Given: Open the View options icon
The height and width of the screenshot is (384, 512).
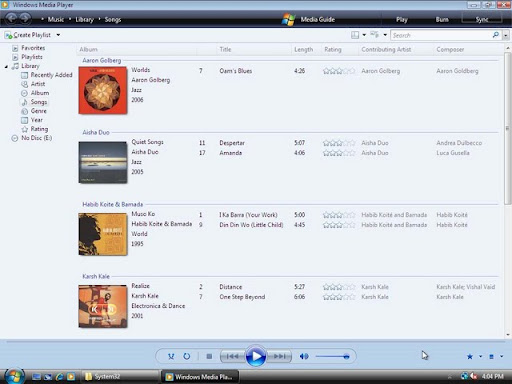Looking at the screenshot, I should [375, 35].
